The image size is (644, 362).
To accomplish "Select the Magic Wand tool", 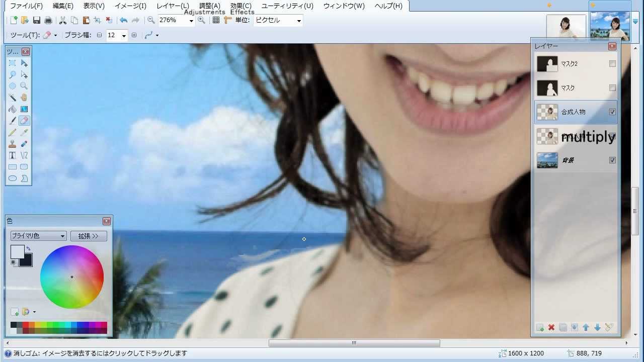I will tap(13, 98).
